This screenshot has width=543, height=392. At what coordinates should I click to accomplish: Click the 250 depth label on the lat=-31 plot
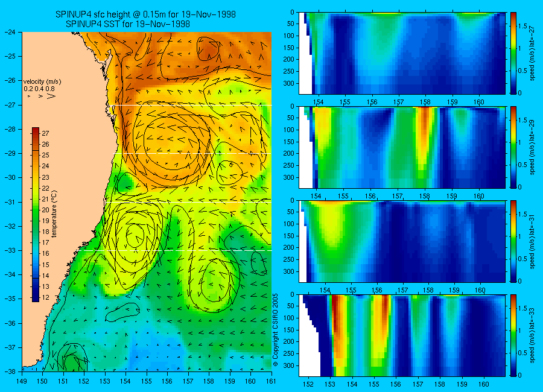click(290, 259)
